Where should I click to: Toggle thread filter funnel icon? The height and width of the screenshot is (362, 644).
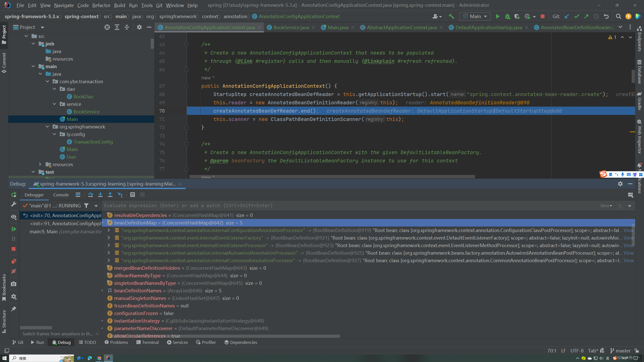click(x=86, y=206)
